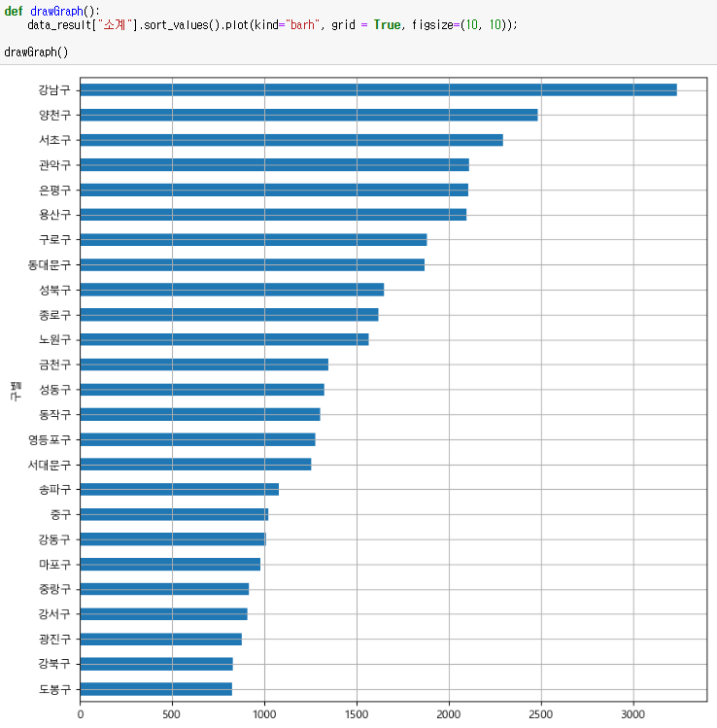The image size is (717, 728).
Task: Click the 강남구 bar in the chart
Action: 379,89
